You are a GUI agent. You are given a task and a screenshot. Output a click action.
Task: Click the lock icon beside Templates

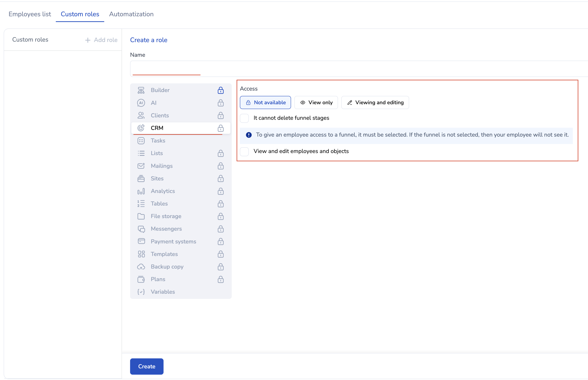pos(220,254)
